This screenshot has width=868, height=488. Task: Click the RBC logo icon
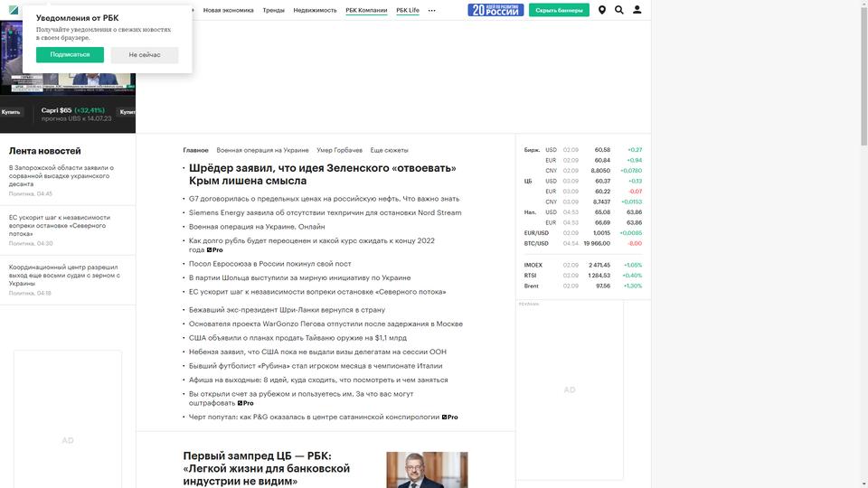click(14, 10)
